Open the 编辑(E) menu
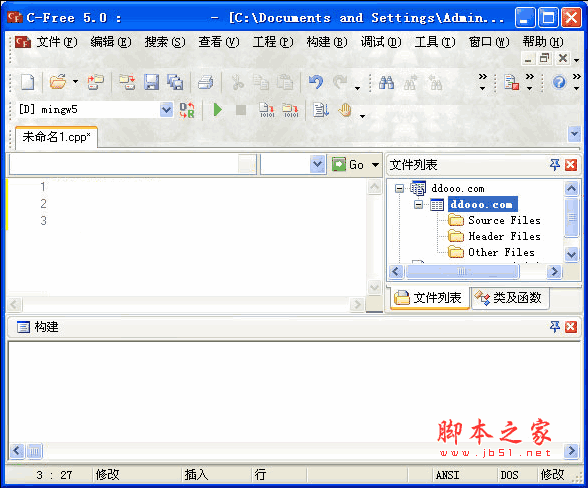 (111, 42)
